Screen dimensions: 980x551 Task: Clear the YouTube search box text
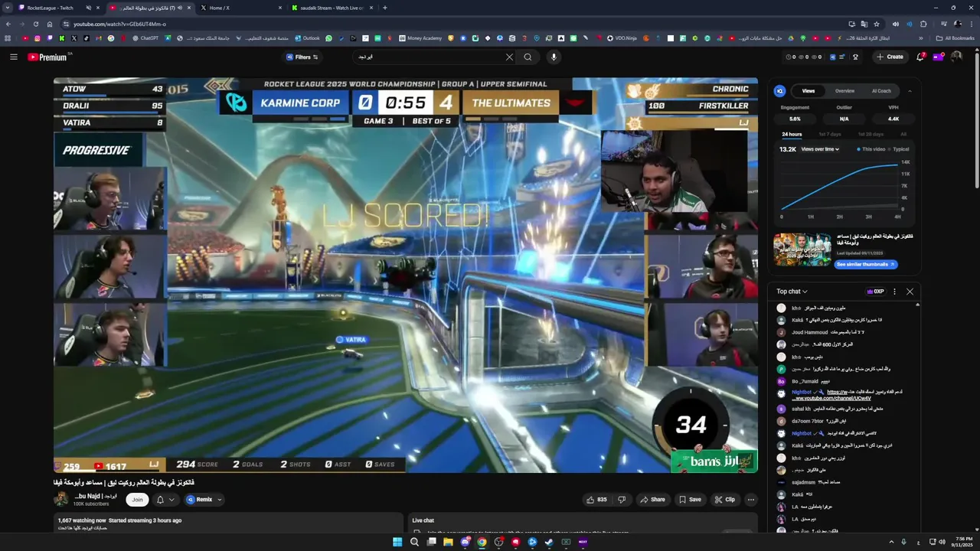[x=509, y=57]
